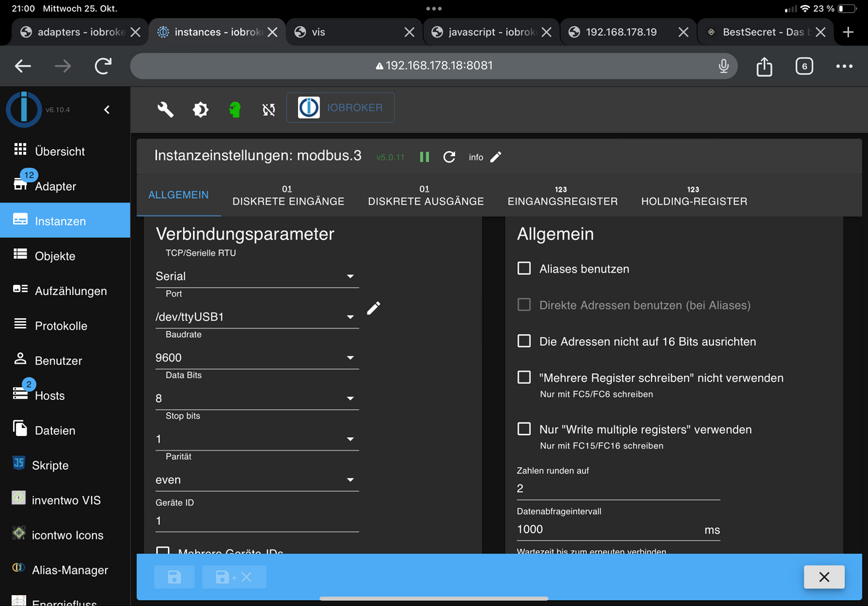Click the host sync arrows icon
Viewport: 868px width, 606px height.
tap(269, 109)
